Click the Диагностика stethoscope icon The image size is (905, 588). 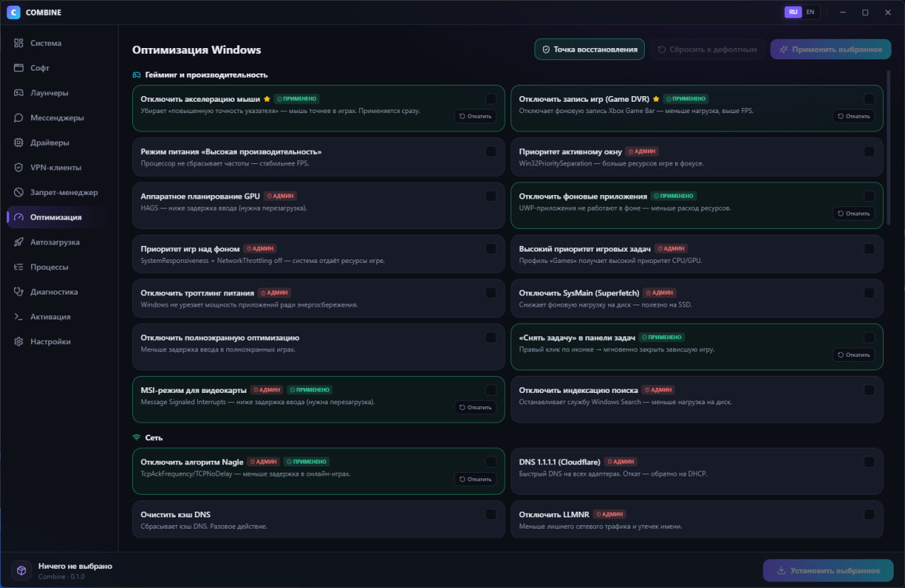point(18,292)
